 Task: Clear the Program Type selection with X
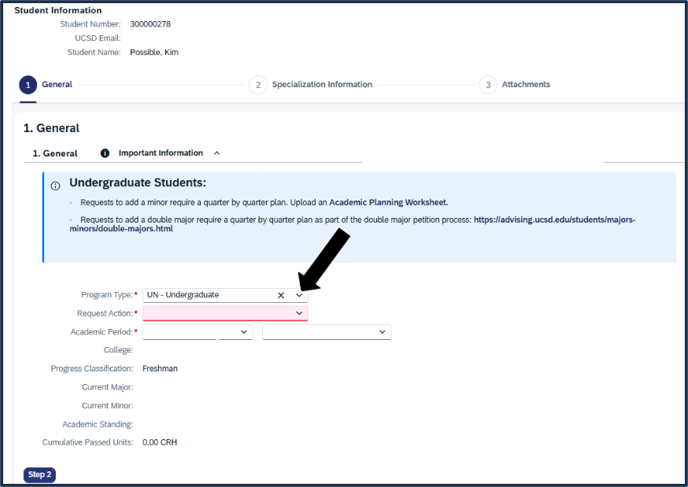[x=281, y=295]
